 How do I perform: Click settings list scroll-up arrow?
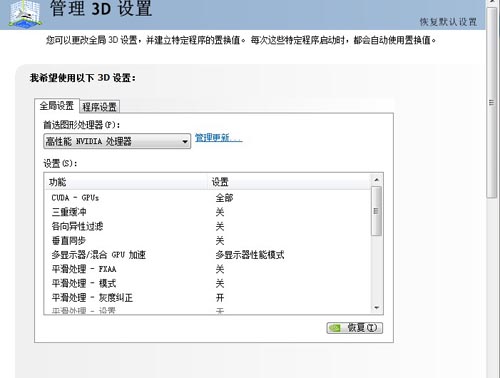[377, 180]
